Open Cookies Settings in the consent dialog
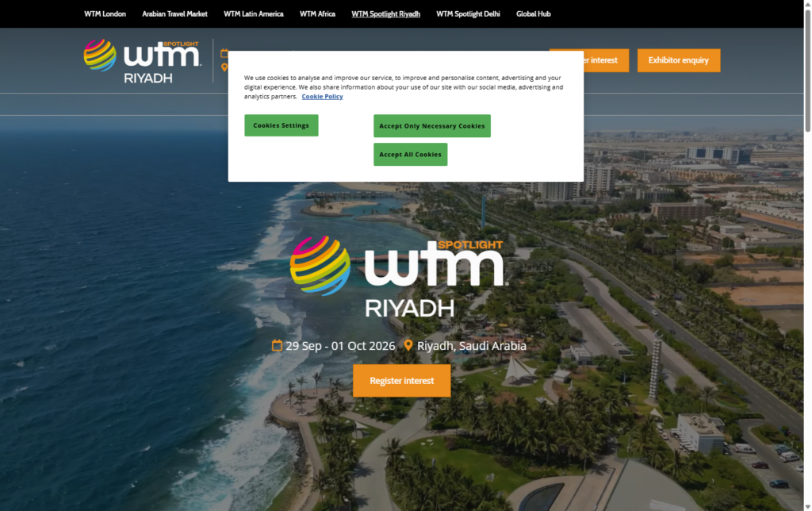The image size is (812, 511). 281,125
